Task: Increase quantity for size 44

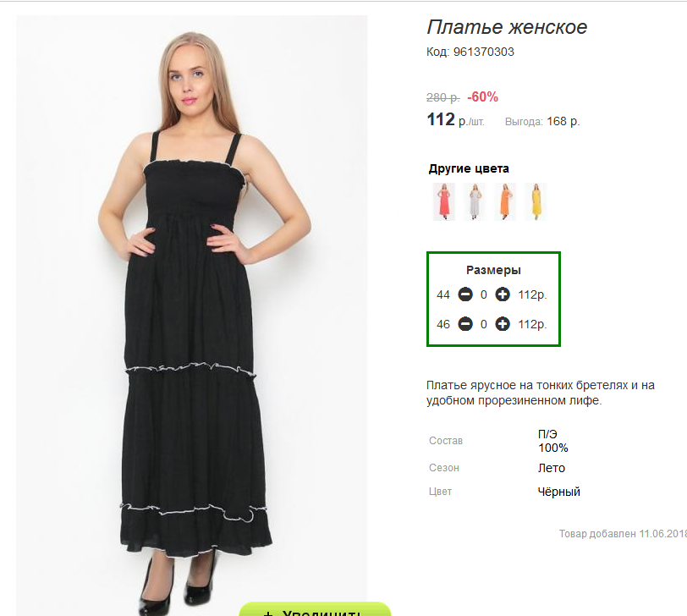Action: 503,294
